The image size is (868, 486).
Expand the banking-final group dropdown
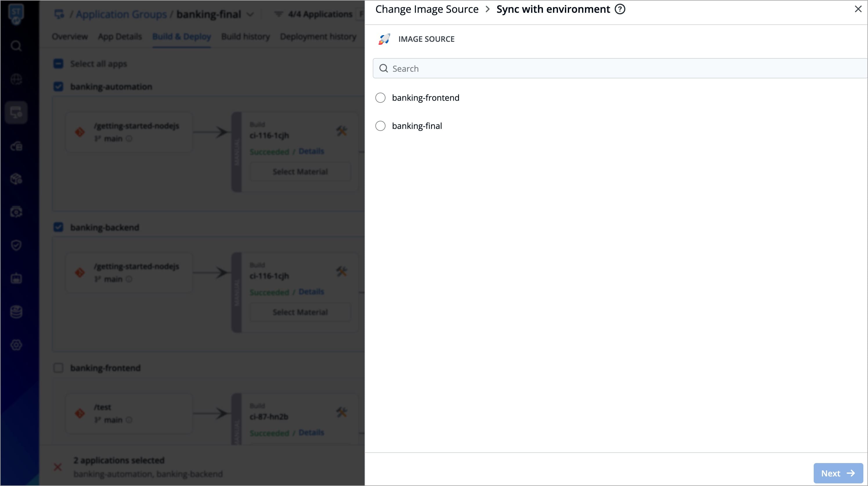(x=250, y=15)
